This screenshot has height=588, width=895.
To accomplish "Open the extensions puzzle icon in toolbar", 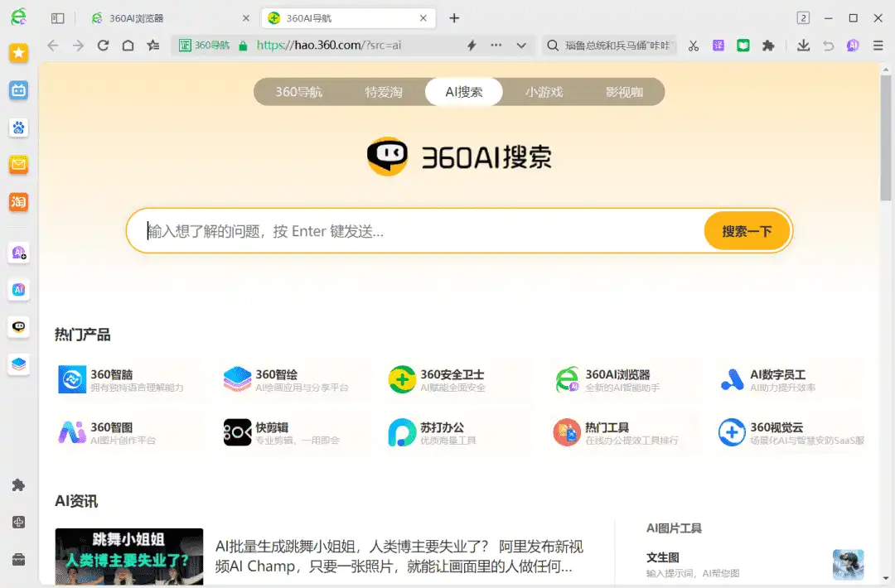I will coord(768,46).
